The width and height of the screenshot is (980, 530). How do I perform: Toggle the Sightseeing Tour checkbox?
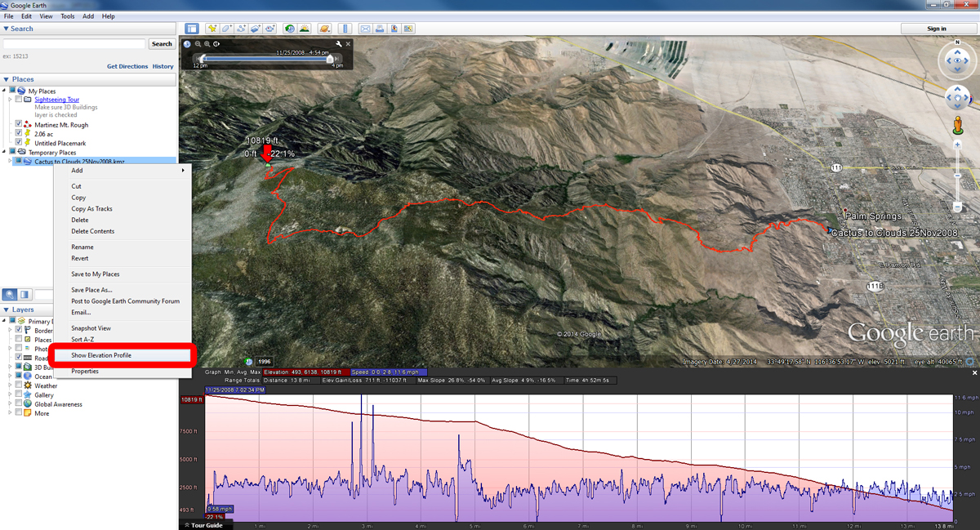coord(18,99)
